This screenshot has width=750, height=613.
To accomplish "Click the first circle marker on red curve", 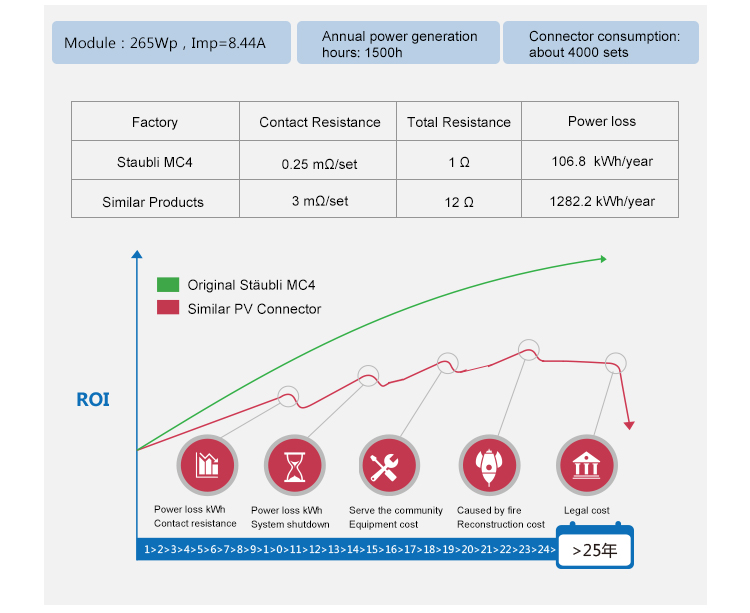I will tap(288, 396).
